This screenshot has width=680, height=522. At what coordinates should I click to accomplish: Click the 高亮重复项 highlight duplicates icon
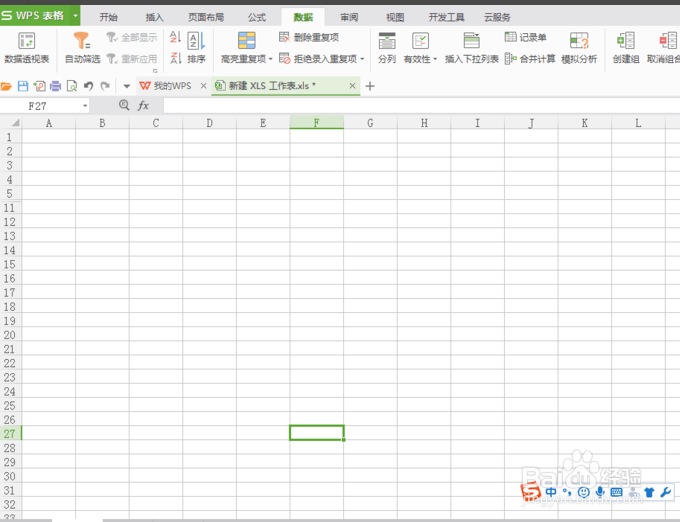[x=246, y=41]
